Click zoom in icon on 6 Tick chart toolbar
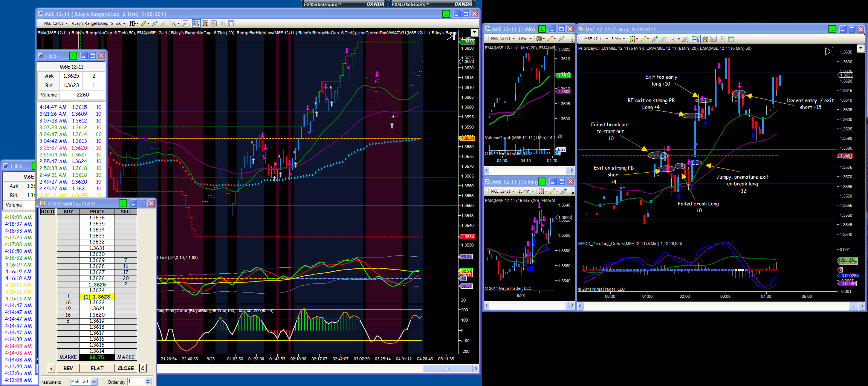The width and height of the screenshot is (868, 386). click(x=155, y=23)
